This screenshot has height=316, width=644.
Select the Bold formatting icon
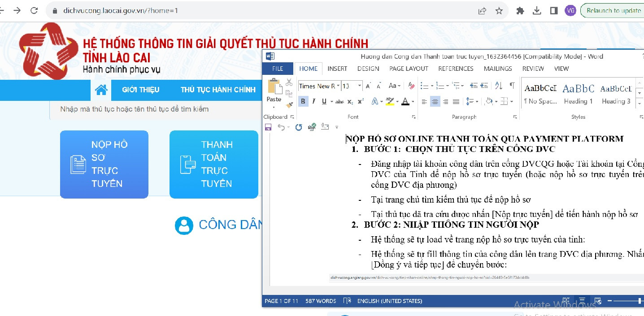pyautogui.click(x=304, y=101)
